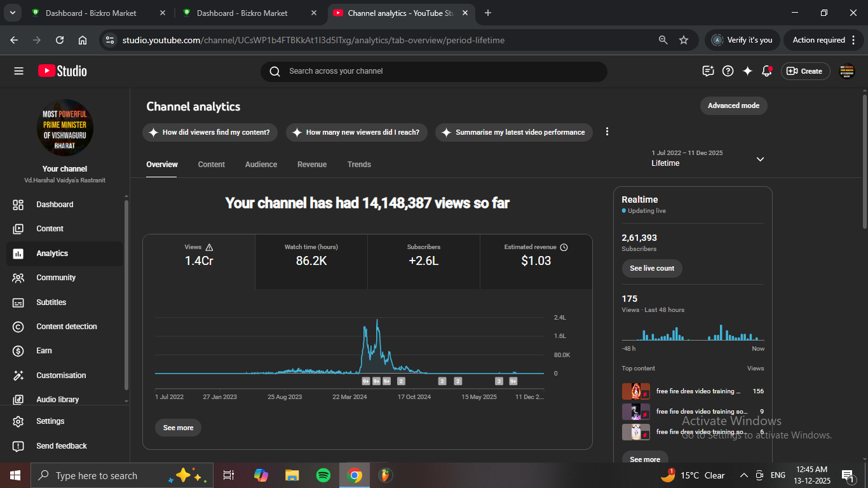
Task: Click the notifications bell icon
Action: point(766,71)
